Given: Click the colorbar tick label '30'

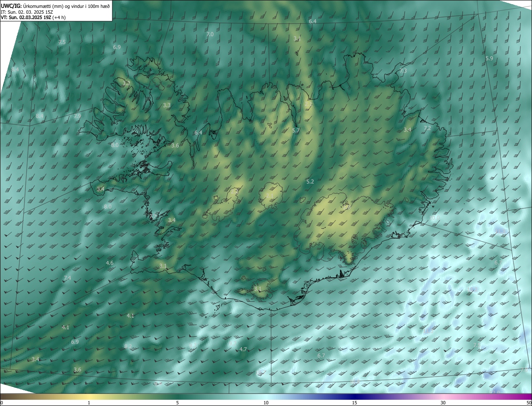Looking at the screenshot, I should coord(443,403).
